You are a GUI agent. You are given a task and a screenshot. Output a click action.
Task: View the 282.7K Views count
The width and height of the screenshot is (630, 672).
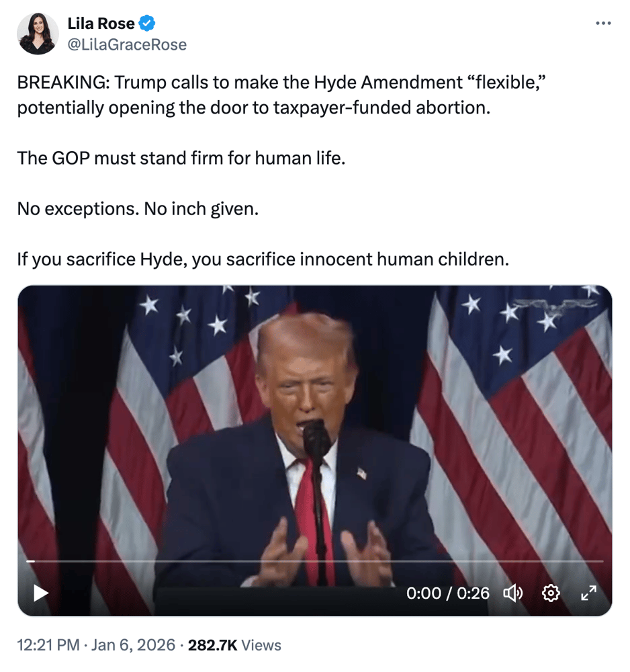point(234,646)
